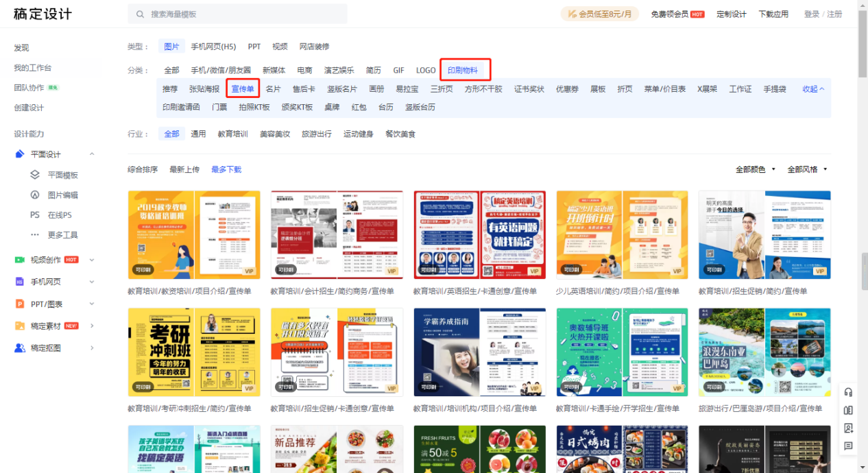Click the 登录 link
Screen dimensions: 868x473
(x=812, y=14)
